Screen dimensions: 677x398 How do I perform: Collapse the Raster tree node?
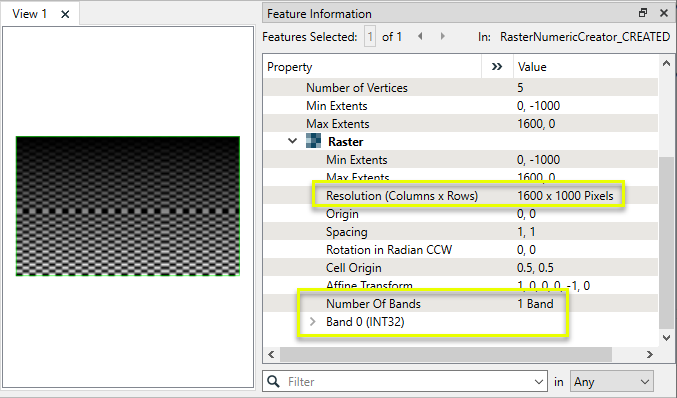292,141
